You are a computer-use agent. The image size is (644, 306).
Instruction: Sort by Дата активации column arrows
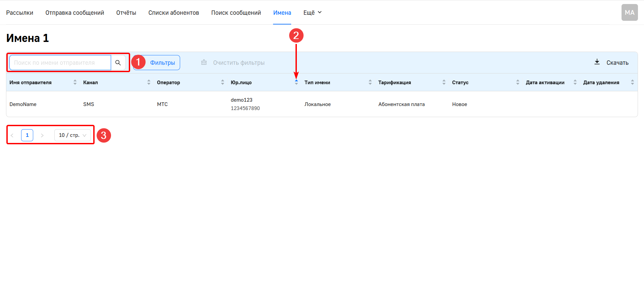(575, 83)
